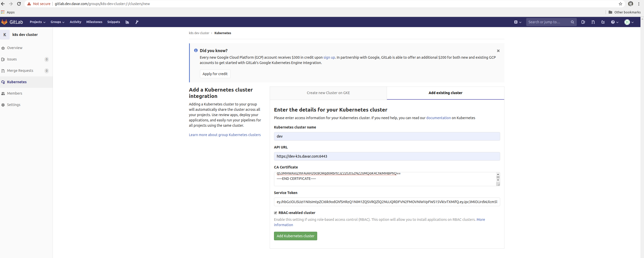Reload the page with refresh icon

pyautogui.click(x=19, y=4)
